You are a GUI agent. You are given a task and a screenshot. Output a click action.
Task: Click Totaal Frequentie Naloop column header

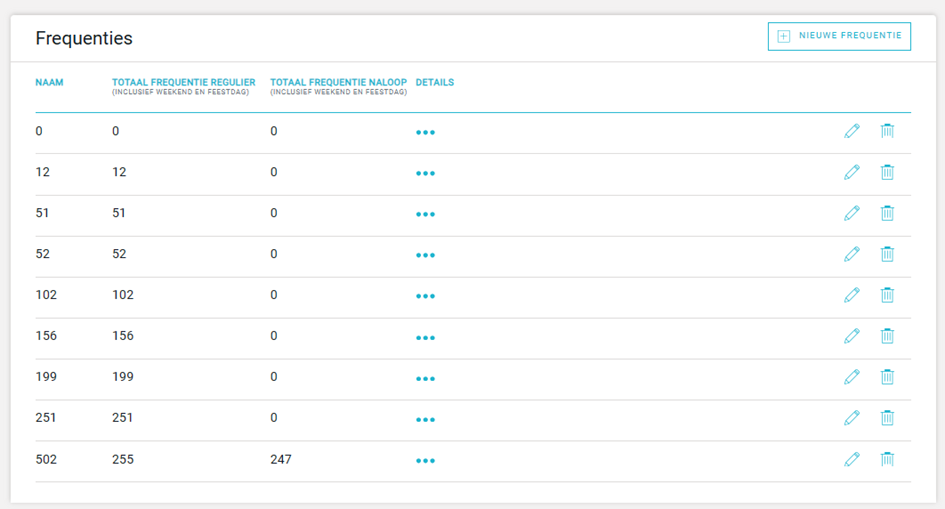coord(339,86)
